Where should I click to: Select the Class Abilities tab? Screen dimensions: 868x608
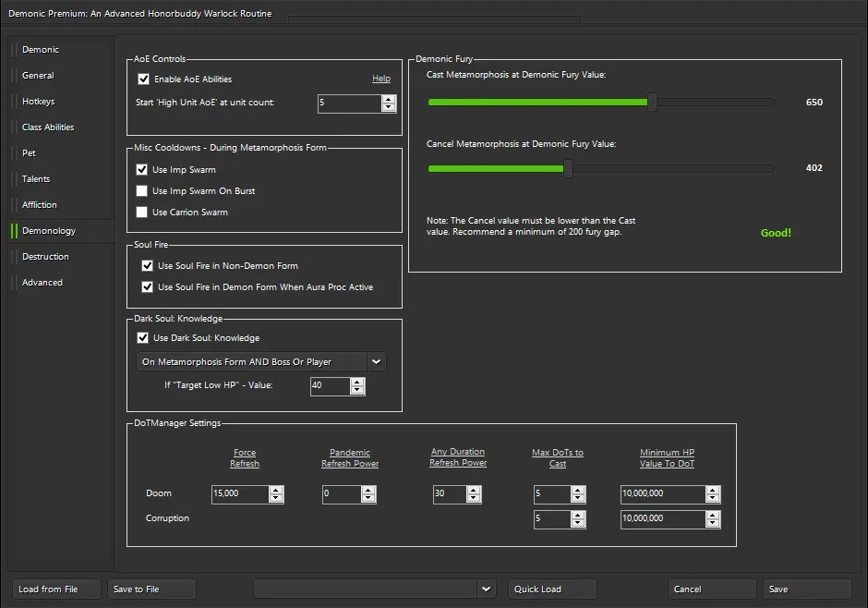click(48, 128)
